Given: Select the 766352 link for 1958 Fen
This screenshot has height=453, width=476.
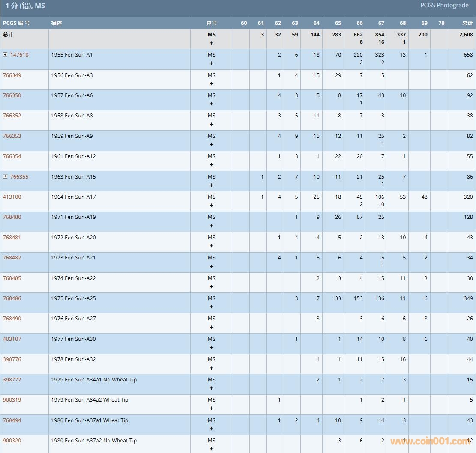Looking at the screenshot, I should [x=12, y=116].
